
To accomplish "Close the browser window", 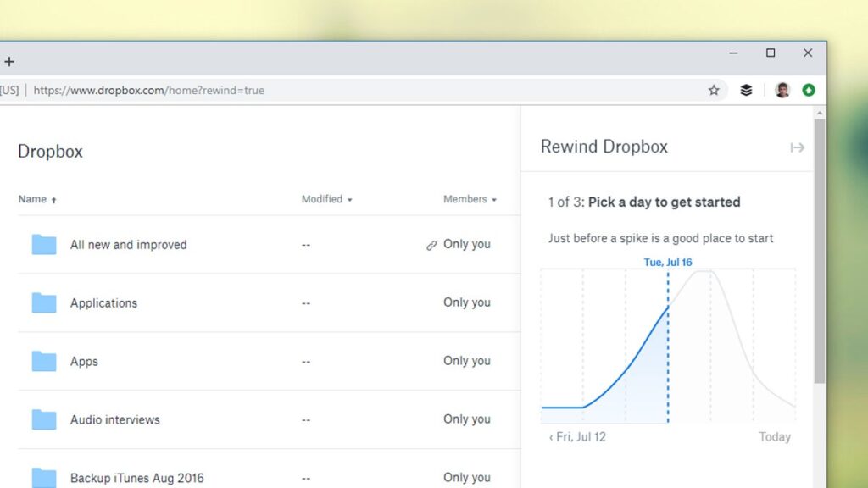I will tap(808, 53).
